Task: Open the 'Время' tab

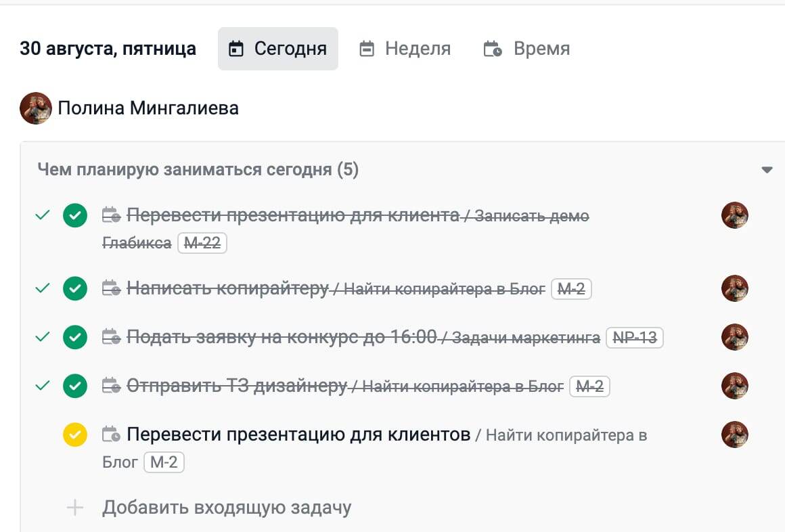Action: (526, 49)
